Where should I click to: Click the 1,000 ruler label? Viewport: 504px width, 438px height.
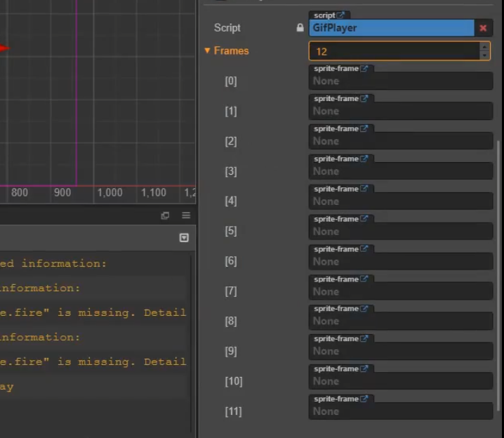110,192
